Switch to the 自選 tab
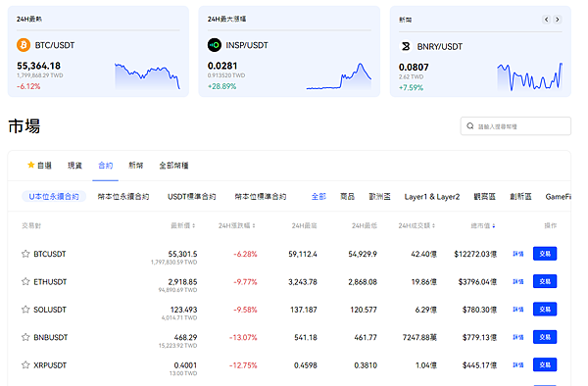 (39, 166)
